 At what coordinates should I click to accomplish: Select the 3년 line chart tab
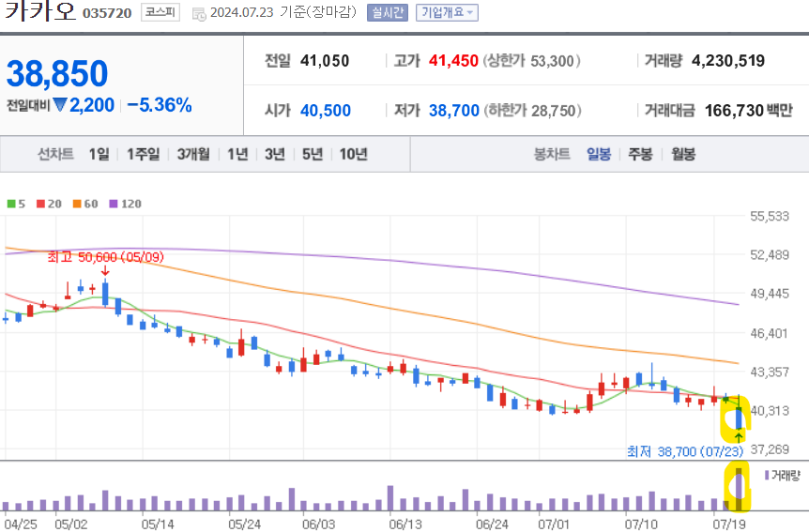[275, 154]
